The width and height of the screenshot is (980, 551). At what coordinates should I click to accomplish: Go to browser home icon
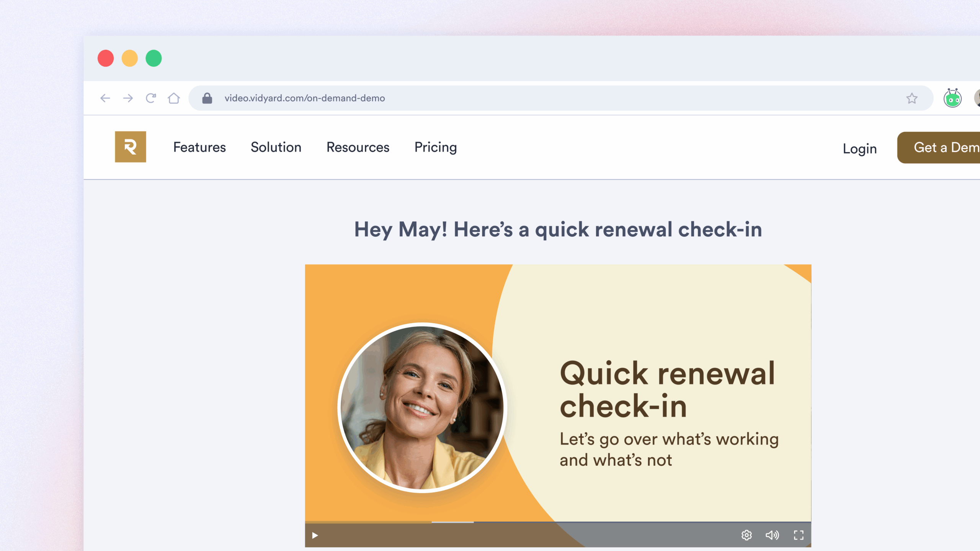click(174, 98)
